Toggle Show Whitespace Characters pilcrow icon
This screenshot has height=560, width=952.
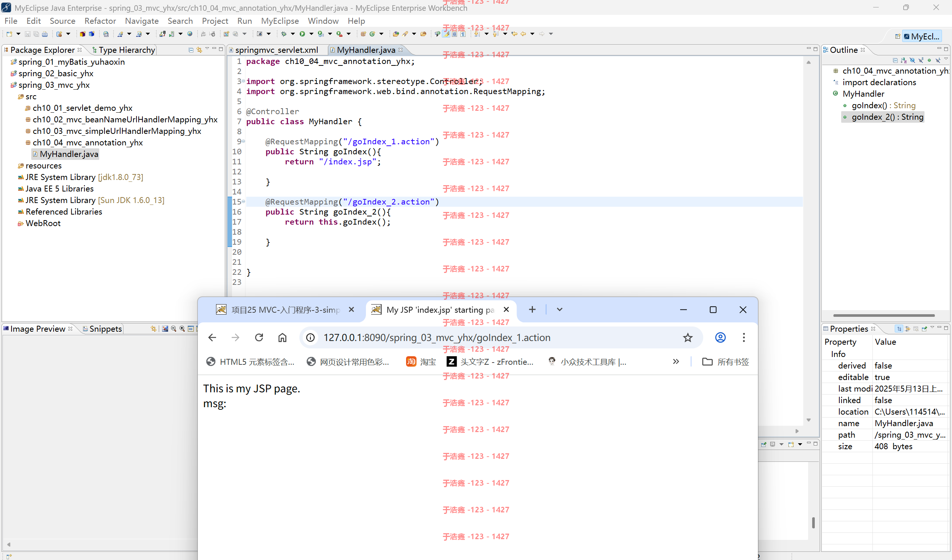(463, 34)
